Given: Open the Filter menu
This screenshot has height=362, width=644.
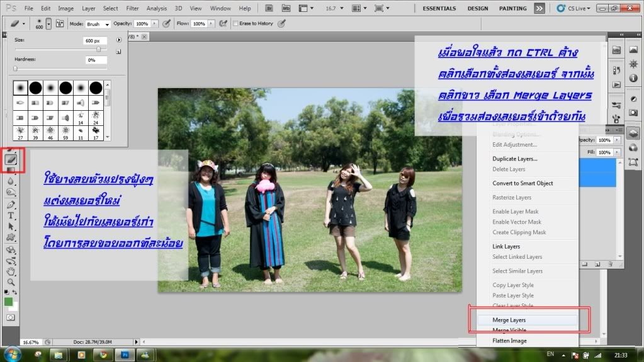Looking at the screenshot, I should click(132, 8).
